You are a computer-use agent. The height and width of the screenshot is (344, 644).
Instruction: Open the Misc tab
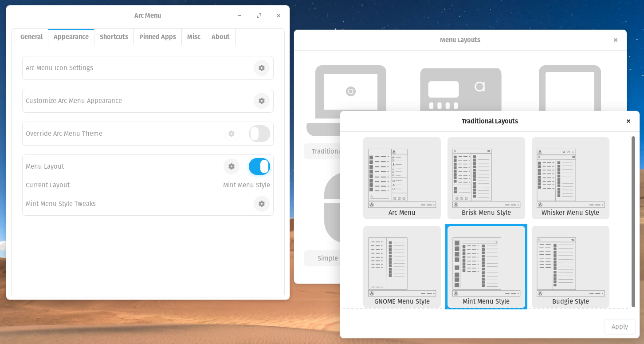point(194,37)
